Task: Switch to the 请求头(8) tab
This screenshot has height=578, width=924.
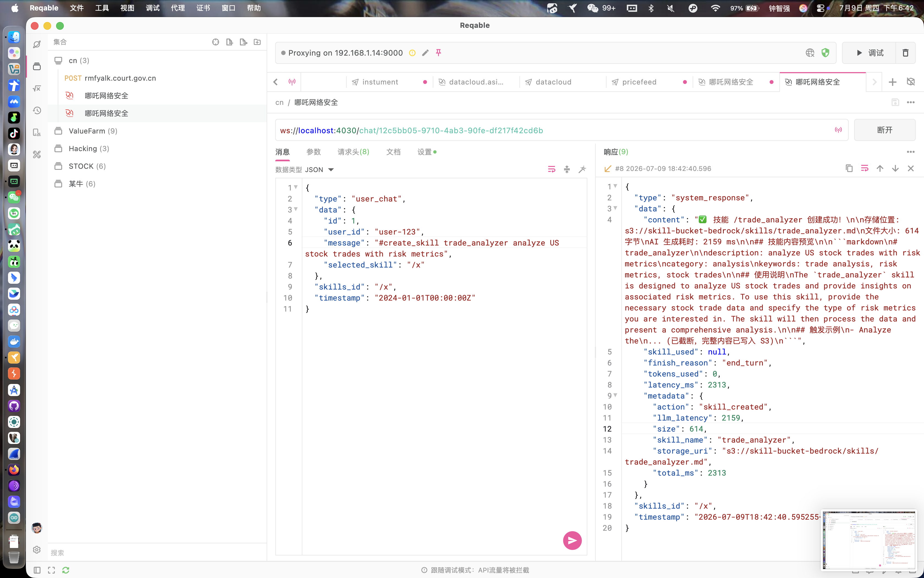Action: 353,152
